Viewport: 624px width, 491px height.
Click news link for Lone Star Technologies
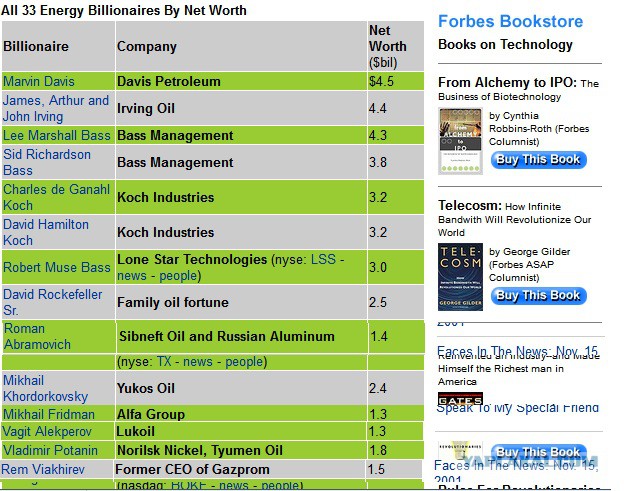pos(132,276)
